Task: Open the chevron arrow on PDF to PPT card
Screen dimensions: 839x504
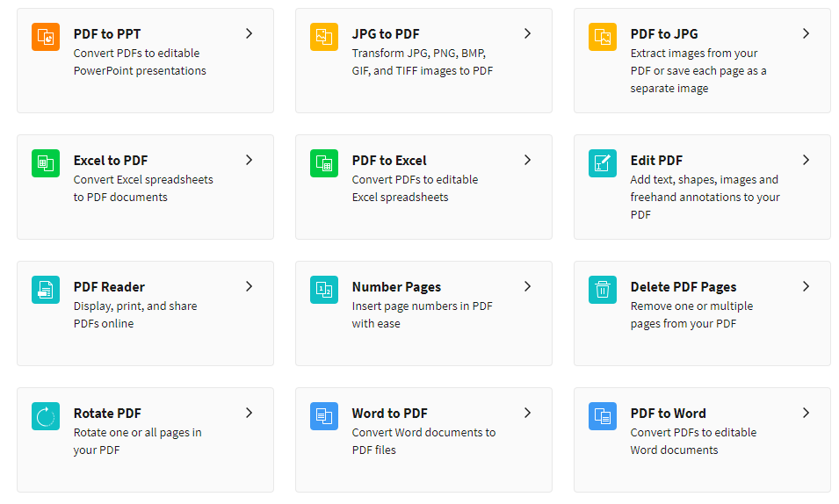Action: 249,33
